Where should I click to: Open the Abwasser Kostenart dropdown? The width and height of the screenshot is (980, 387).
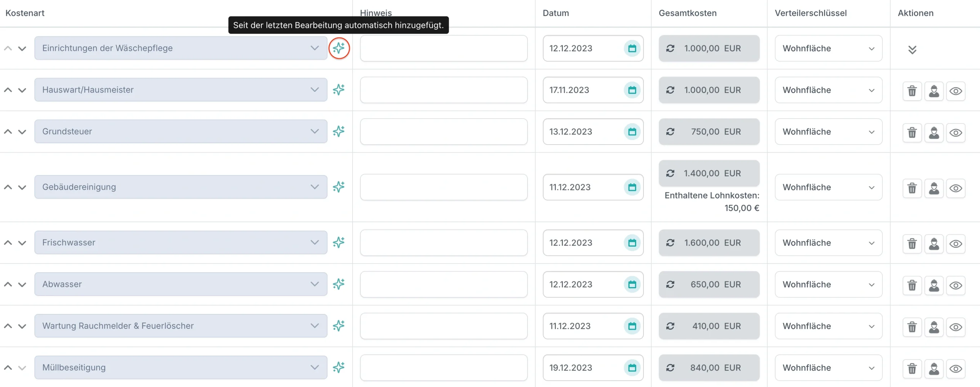(x=181, y=284)
